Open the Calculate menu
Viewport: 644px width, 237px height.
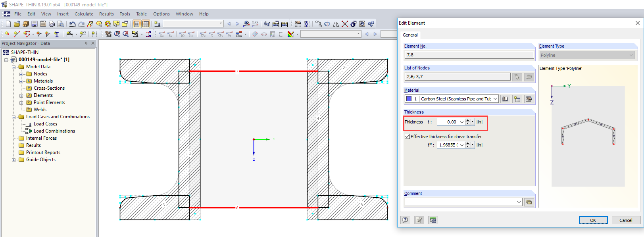coord(84,14)
